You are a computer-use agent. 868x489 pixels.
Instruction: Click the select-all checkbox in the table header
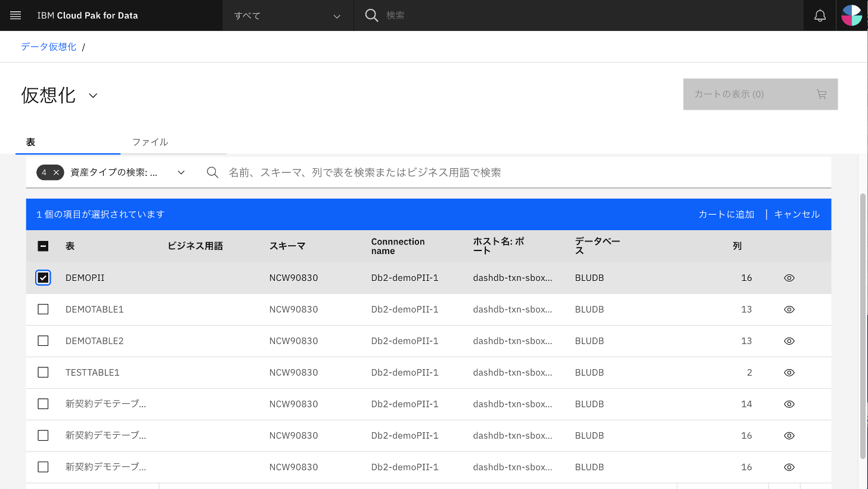point(43,246)
